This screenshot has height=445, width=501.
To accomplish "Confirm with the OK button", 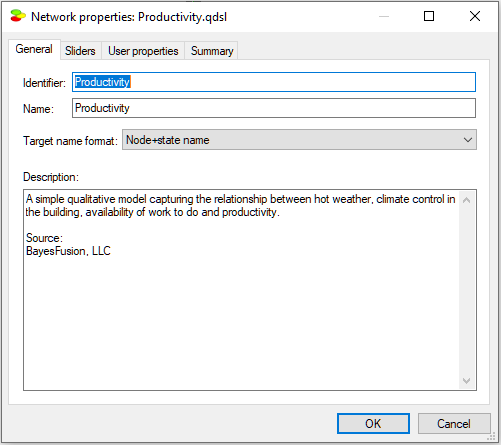I will click(x=373, y=424).
